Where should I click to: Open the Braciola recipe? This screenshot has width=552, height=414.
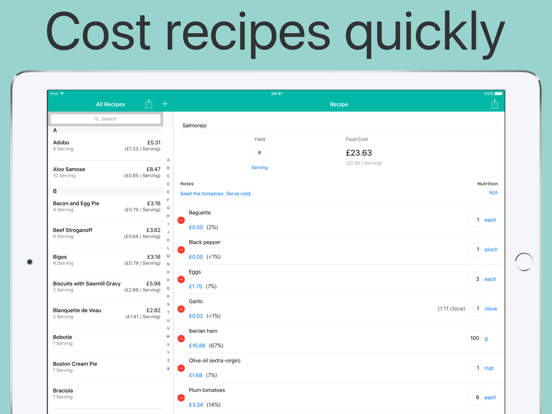[107, 394]
